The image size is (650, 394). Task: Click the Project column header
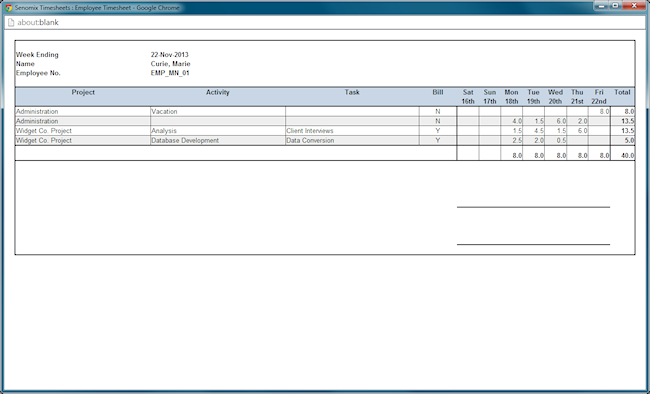point(83,92)
